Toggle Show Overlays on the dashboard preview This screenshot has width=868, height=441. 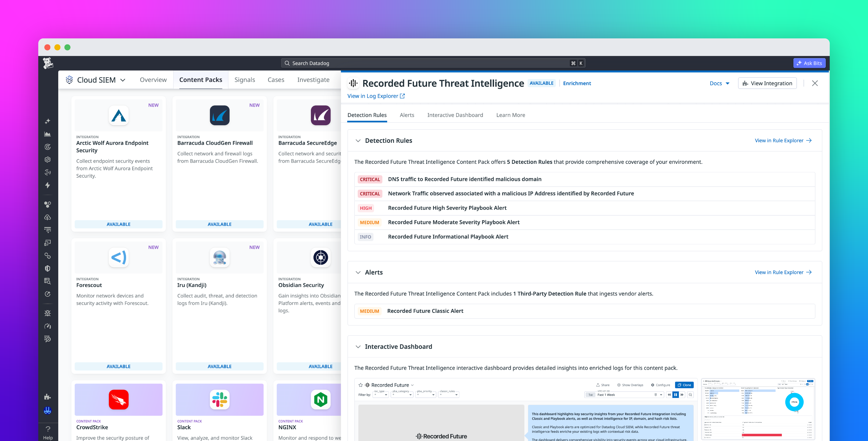click(630, 385)
